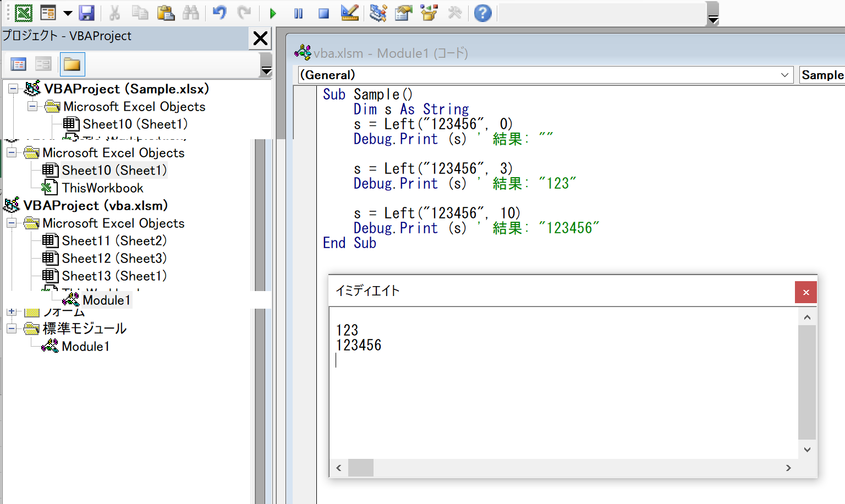Click Immediate window horizontal scroll thumb
Image resolution: width=845 pixels, height=504 pixels.
[361, 468]
